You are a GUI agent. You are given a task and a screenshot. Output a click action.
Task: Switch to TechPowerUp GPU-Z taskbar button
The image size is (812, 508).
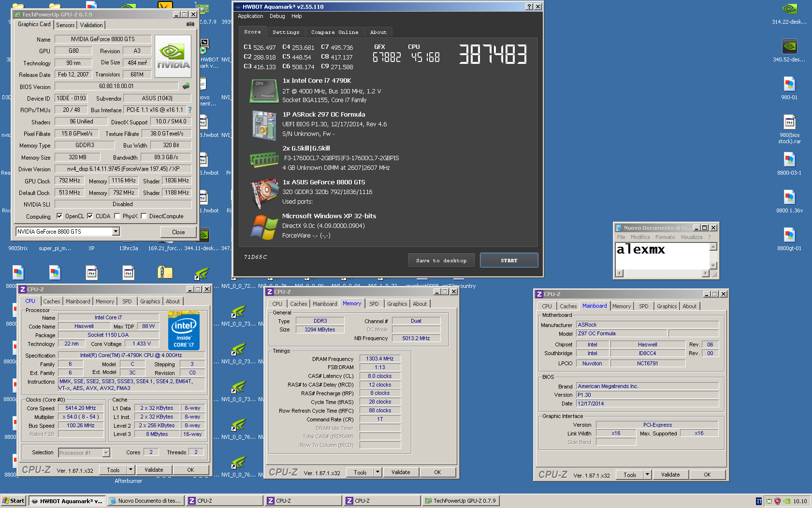[x=461, y=501]
